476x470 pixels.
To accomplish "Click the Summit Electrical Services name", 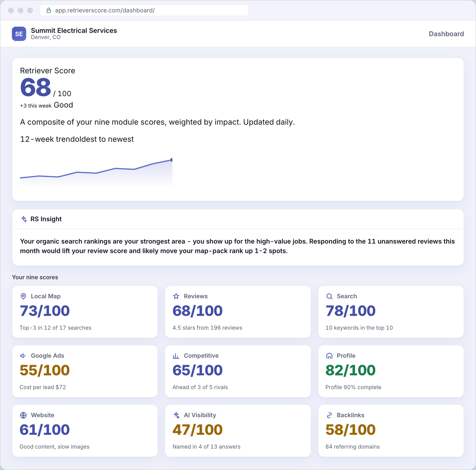I will click(x=74, y=31).
